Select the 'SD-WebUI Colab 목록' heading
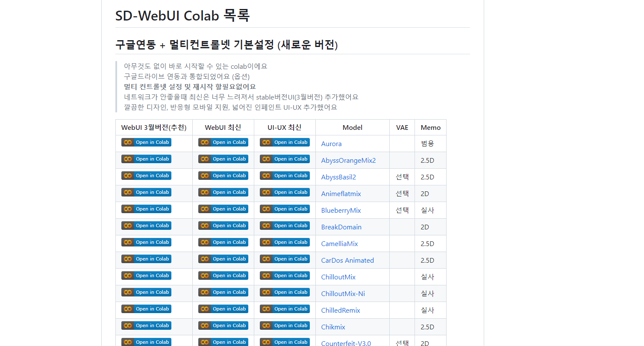 pyautogui.click(x=182, y=15)
